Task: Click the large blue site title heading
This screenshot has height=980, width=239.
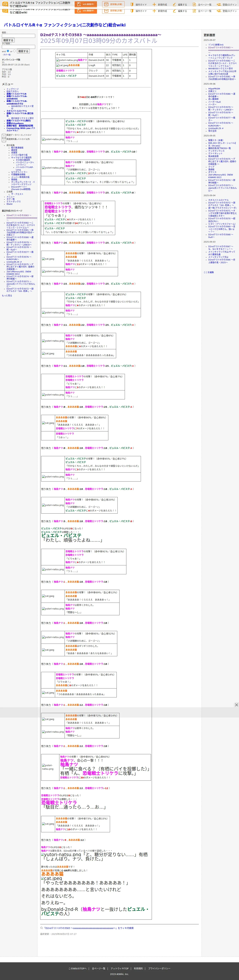Action: pyautogui.click(x=65, y=25)
